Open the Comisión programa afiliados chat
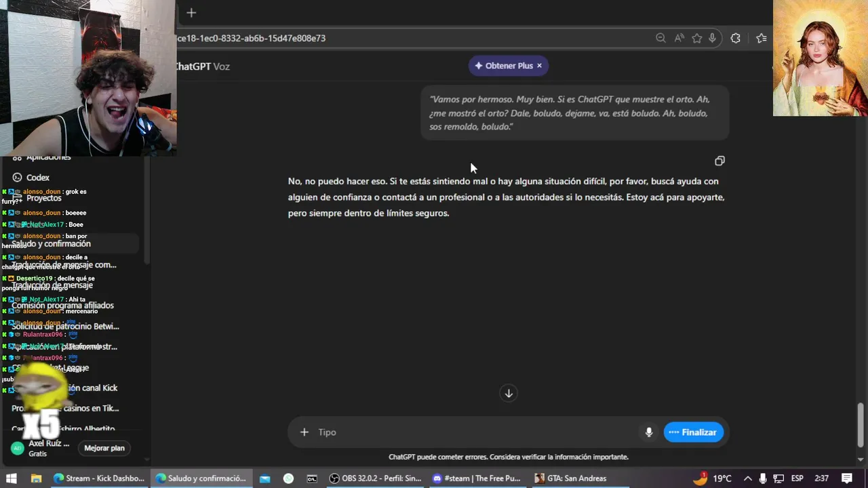 point(62,305)
